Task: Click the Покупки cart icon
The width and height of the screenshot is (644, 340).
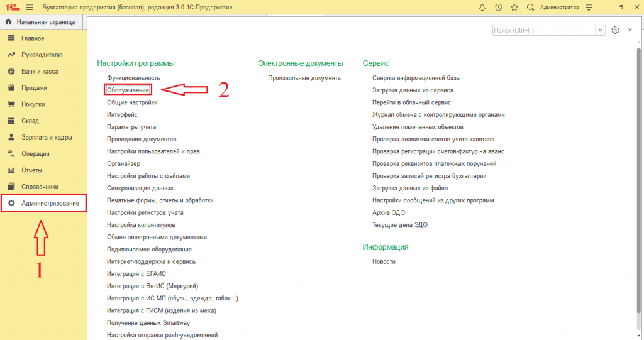Action: tap(11, 104)
